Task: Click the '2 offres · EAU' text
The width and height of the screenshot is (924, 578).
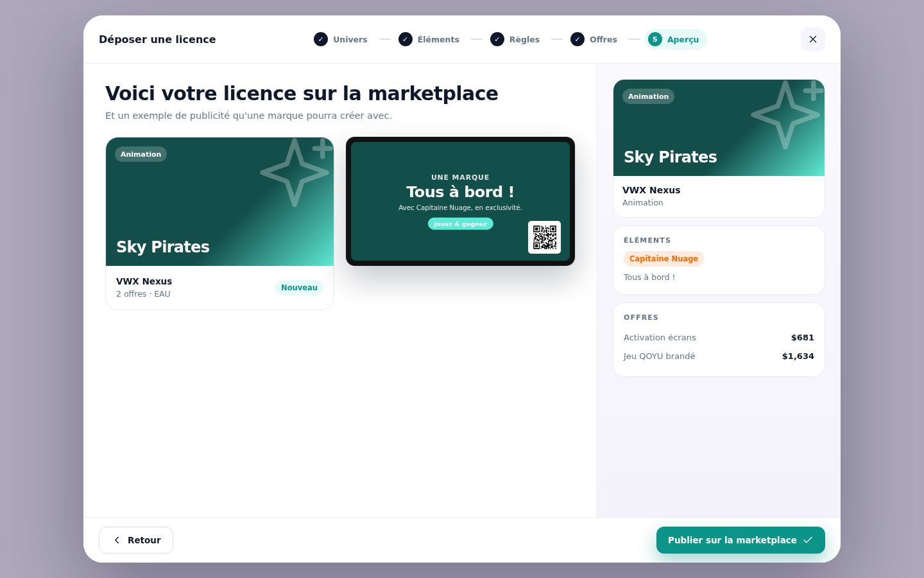Action: [x=143, y=293]
